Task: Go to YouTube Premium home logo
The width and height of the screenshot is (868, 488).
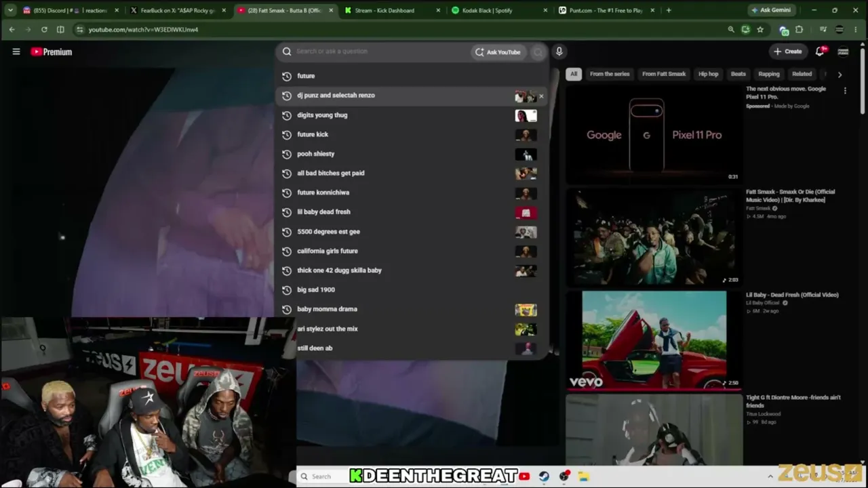Action: (52, 52)
